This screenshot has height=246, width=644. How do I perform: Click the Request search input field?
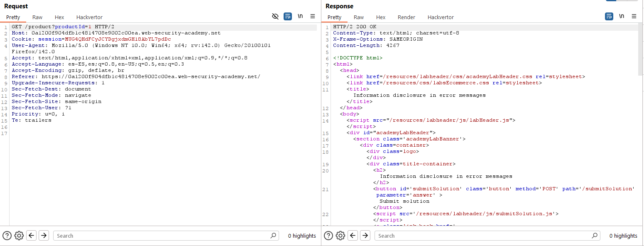coord(162,236)
